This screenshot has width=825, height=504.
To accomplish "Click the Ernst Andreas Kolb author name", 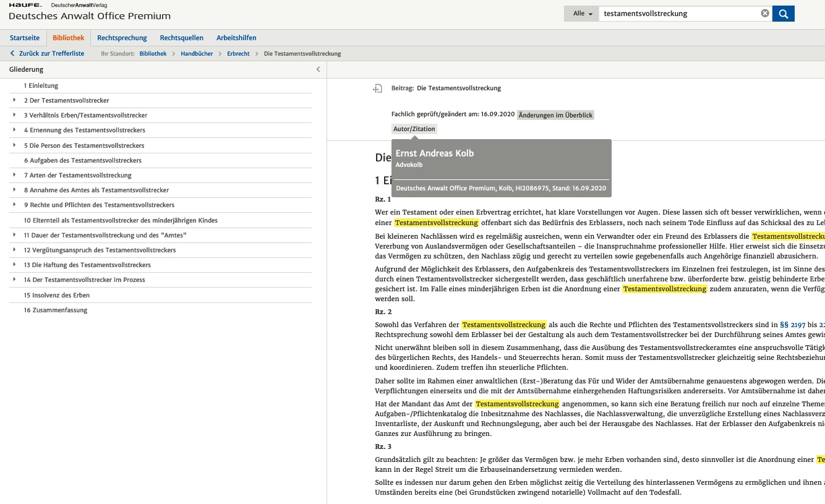I will pos(435,153).
